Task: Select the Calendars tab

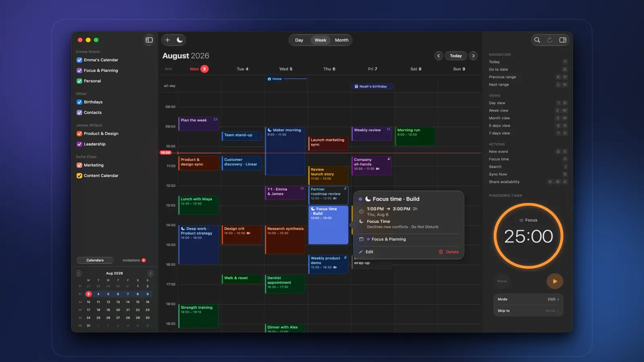Action: coord(95,260)
